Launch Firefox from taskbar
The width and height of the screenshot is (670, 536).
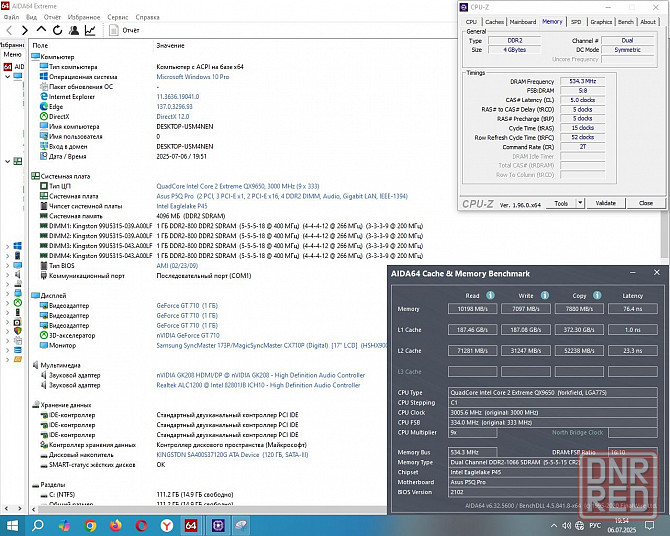[115, 525]
